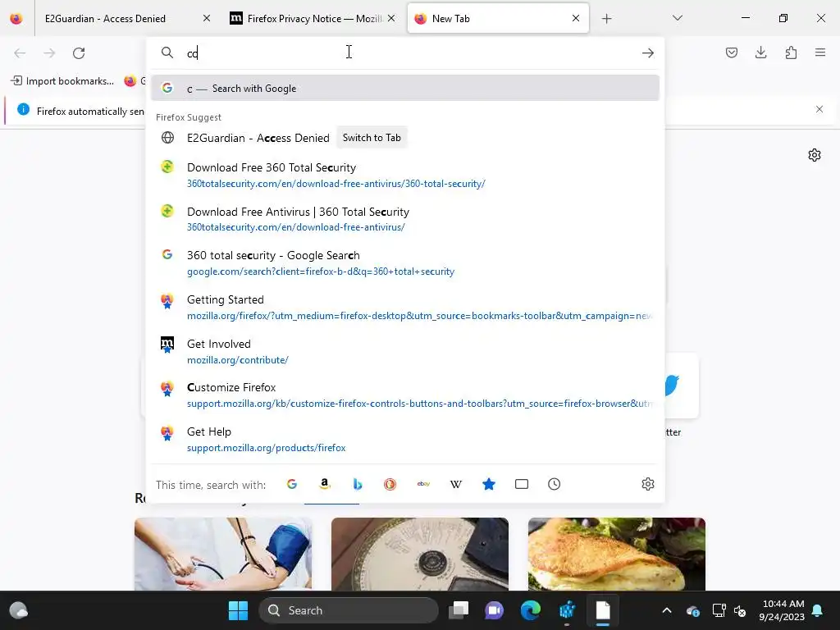Close the New Tab tab
Viewport: 840px width, 630px height.
click(575, 18)
